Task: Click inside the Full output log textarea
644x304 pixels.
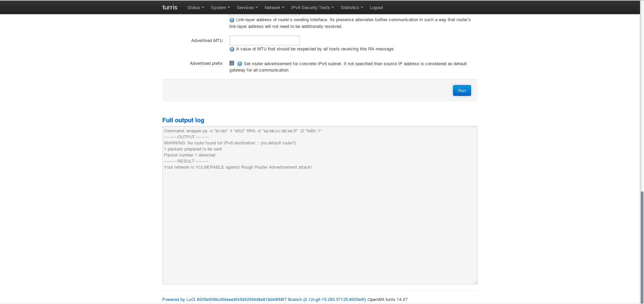Action: pos(320,218)
